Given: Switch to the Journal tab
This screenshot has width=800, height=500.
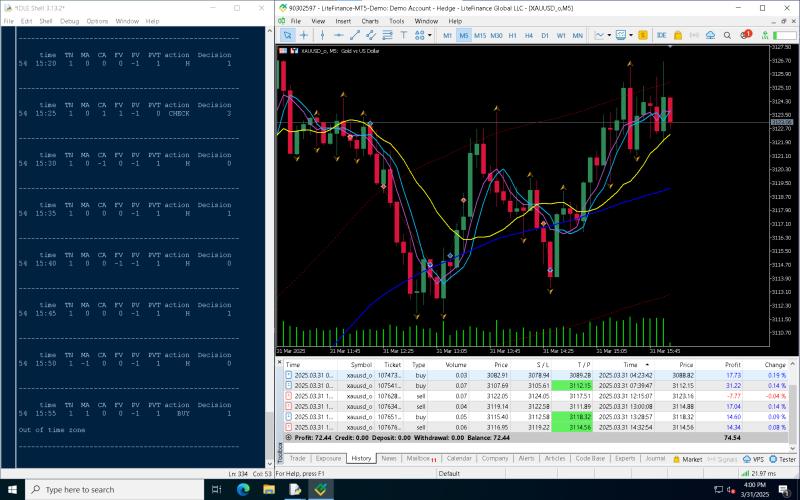Looking at the screenshot, I should [655, 459].
